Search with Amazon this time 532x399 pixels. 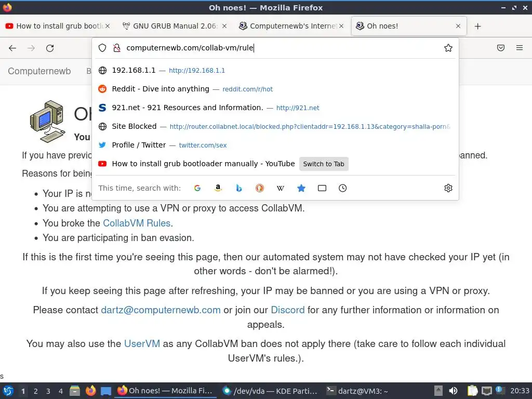click(218, 188)
